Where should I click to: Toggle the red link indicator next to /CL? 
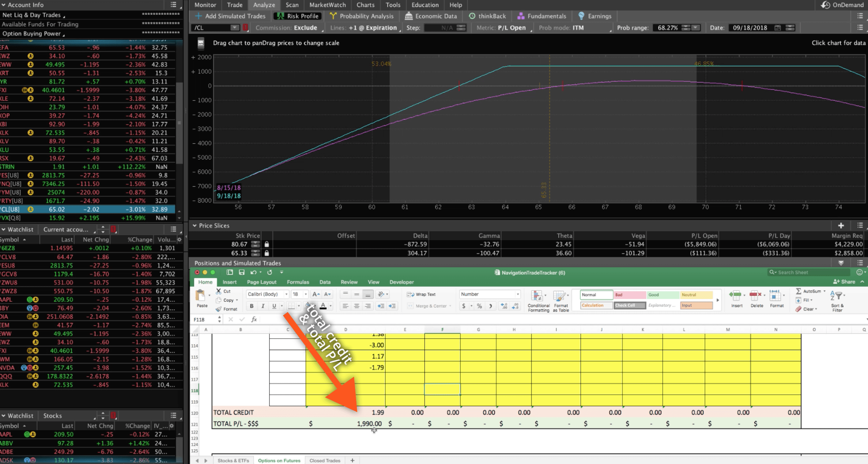tap(246, 27)
